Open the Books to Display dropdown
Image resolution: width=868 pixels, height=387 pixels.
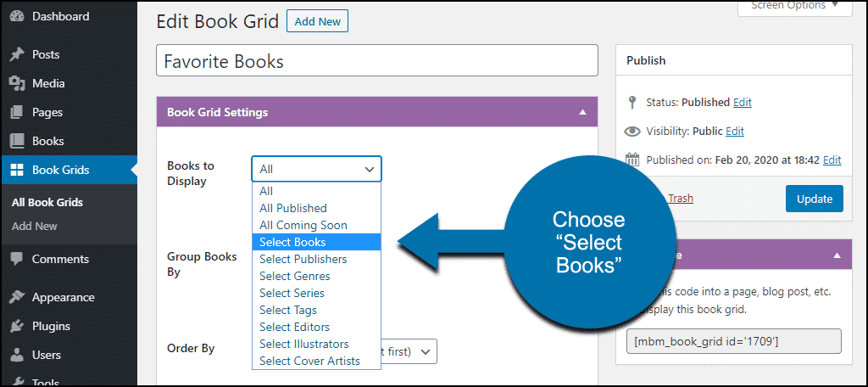tap(316, 169)
